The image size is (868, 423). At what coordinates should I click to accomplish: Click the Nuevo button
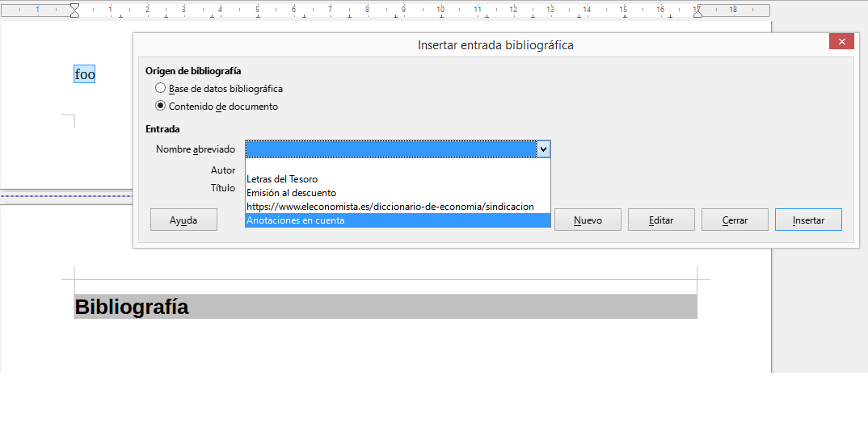(588, 220)
